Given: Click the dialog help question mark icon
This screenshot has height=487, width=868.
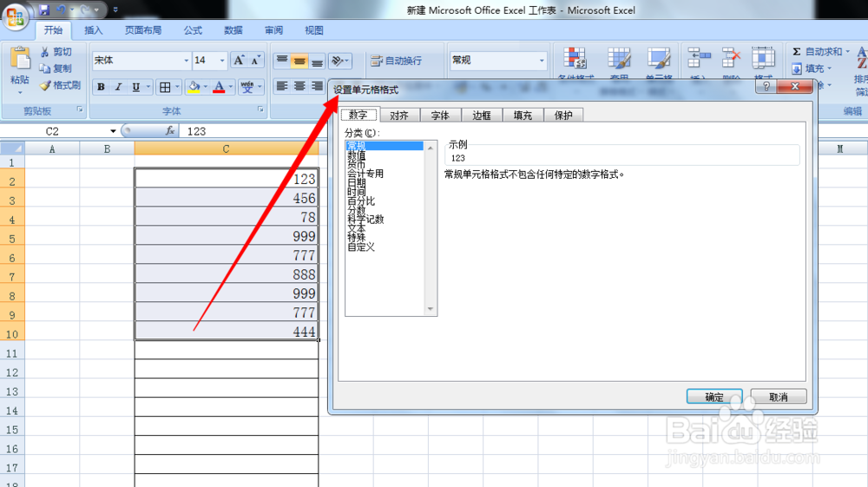Looking at the screenshot, I should (x=766, y=86).
